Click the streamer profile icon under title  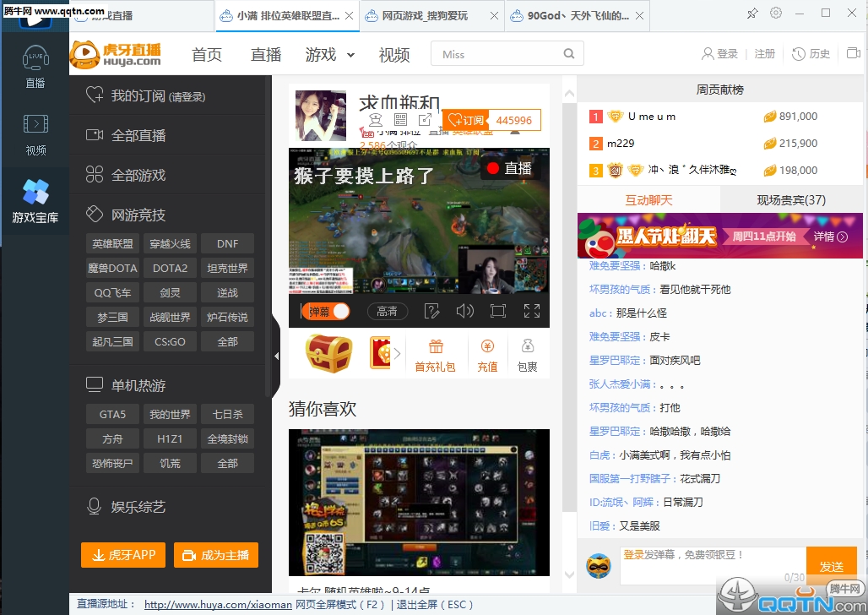click(x=376, y=120)
